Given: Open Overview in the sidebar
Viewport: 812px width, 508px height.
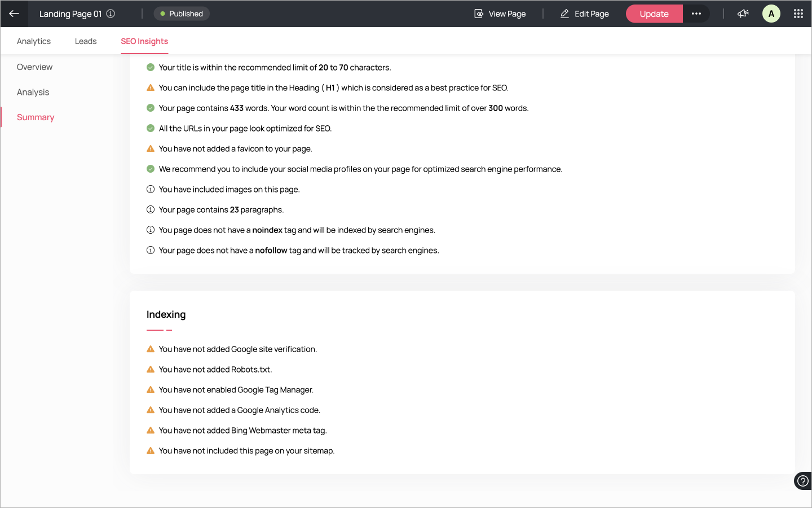Looking at the screenshot, I should [x=34, y=67].
